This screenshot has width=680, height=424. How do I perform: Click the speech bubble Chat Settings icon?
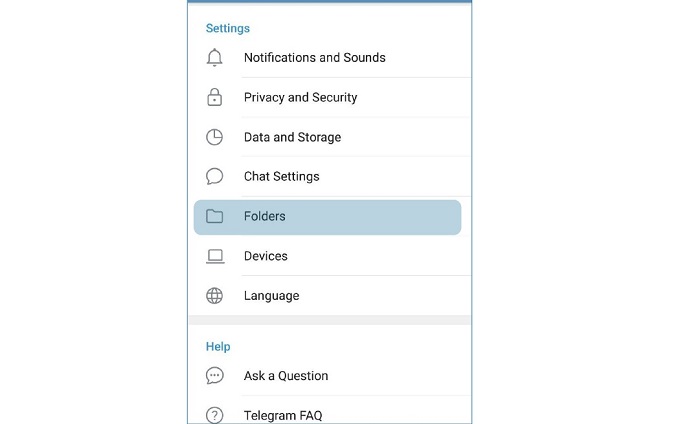pyautogui.click(x=214, y=176)
